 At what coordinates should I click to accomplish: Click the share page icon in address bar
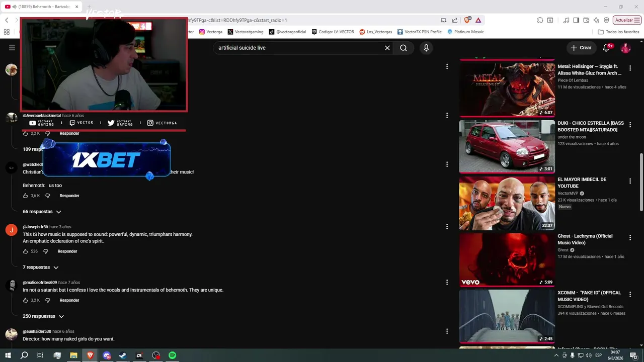point(455,20)
